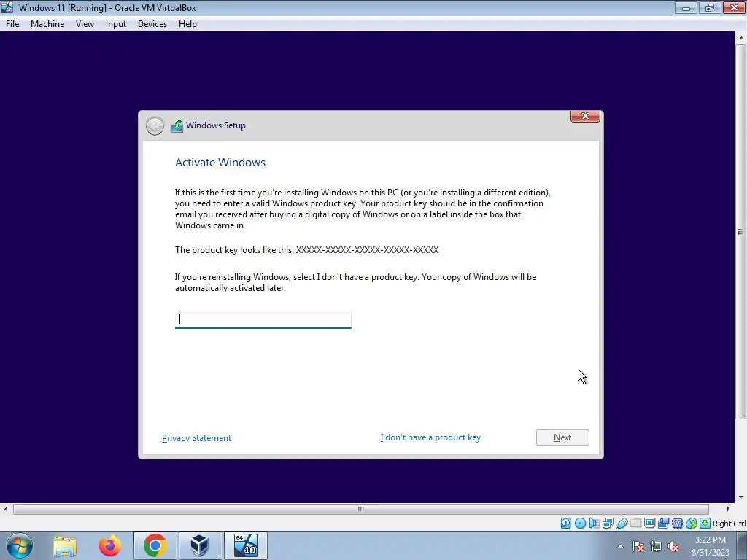Open the View menu

click(85, 24)
